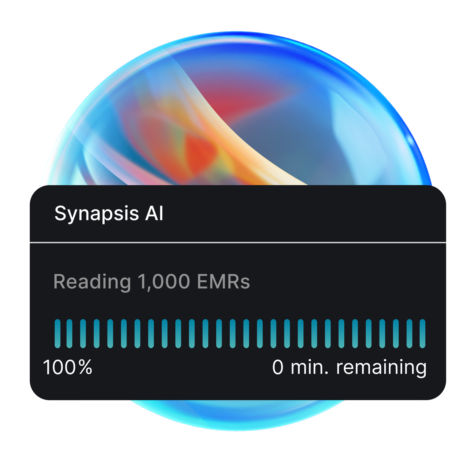The width and height of the screenshot is (476, 476).
Task: Click the Synapsis AI title
Action: [x=109, y=214]
